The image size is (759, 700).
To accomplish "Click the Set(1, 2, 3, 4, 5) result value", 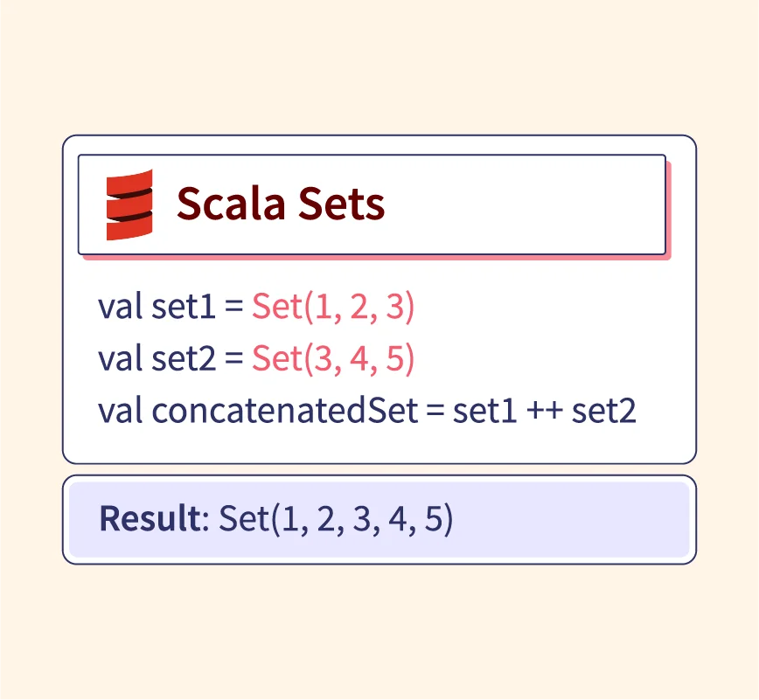I will 335,518.
